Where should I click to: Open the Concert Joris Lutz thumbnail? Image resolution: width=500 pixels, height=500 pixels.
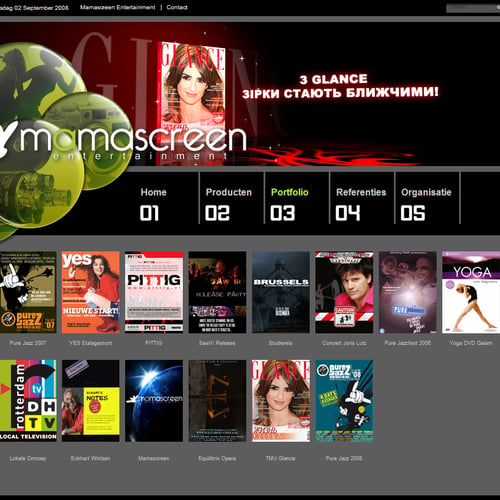344,292
